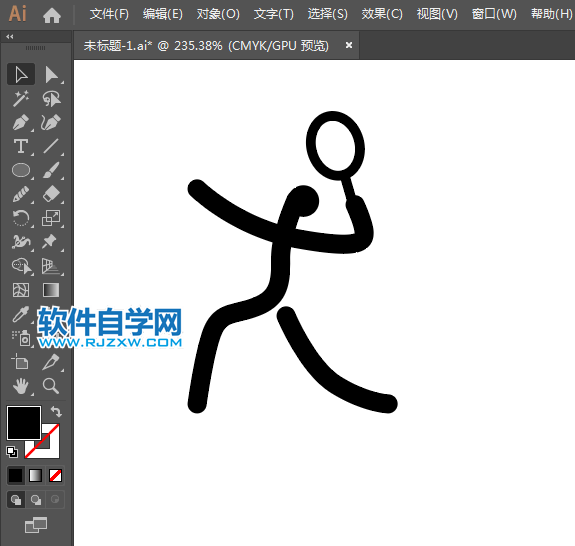Select the Lasso tool
Image resolution: width=575 pixels, height=546 pixels.
point(51,99)
